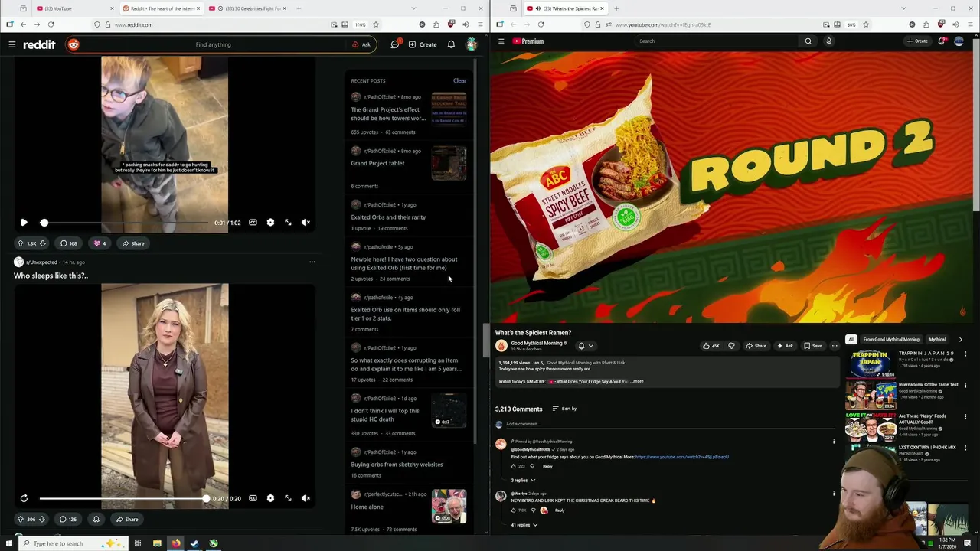The width and height of the screenshot is (980, 551).
Task: Expand '3 replies' under pinned comment
Action: click(524, 480)
